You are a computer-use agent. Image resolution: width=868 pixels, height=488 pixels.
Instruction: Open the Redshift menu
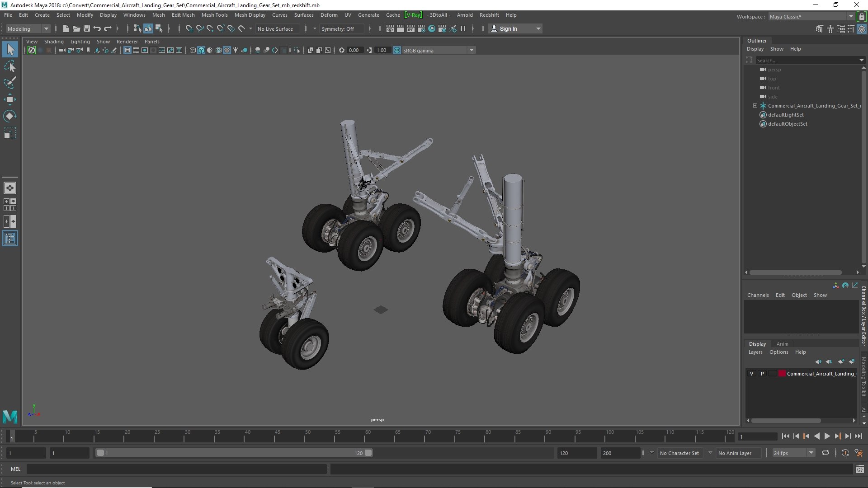coord(489,15)
